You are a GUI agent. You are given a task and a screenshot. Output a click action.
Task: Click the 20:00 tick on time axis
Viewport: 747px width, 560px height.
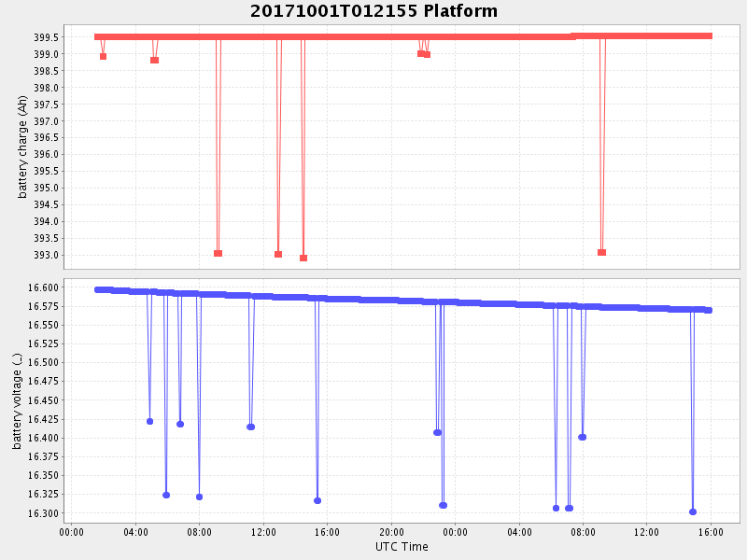[391, 532]
